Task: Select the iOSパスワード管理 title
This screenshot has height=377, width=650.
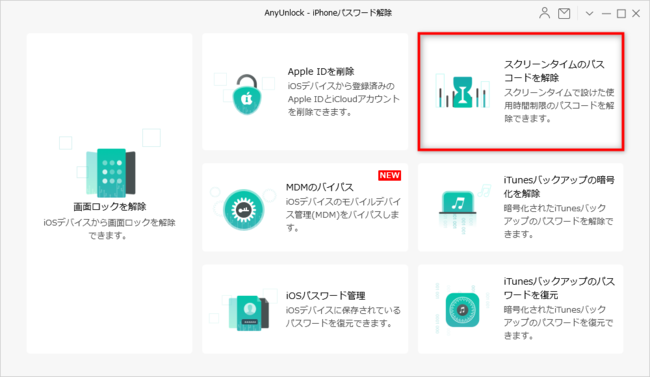Action: click(325, 296)
